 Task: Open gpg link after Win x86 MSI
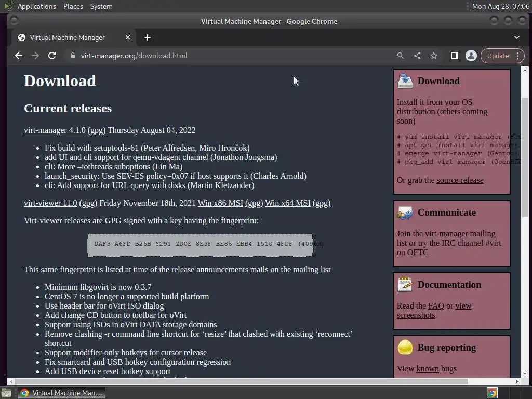[x=254, y=203]
